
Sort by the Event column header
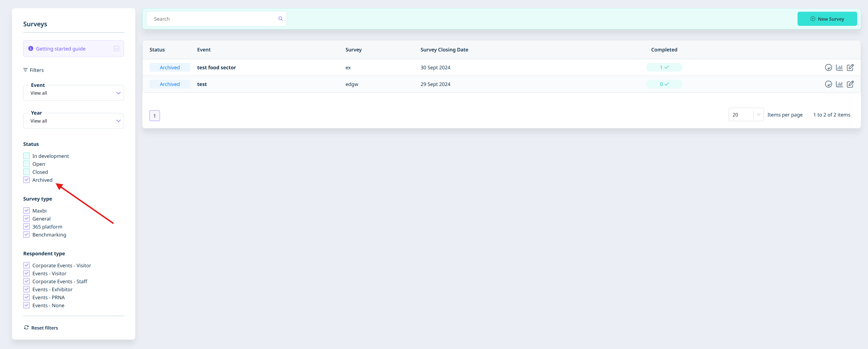pos(204,50)
